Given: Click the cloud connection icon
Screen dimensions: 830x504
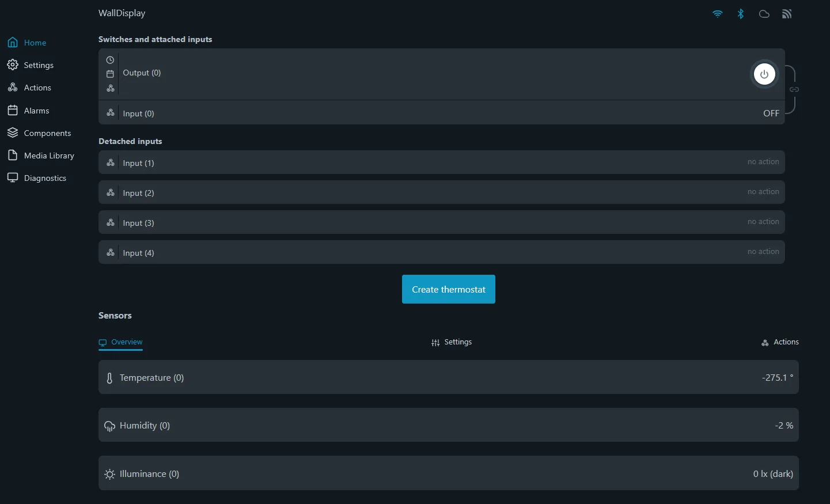Looking at the screenshot, I should pos(764,14).
